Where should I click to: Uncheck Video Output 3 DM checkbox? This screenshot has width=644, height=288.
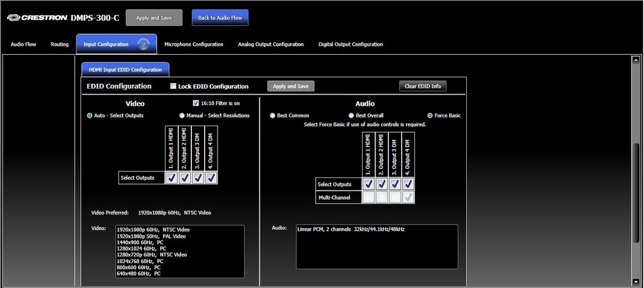click(x=198, y=178)
